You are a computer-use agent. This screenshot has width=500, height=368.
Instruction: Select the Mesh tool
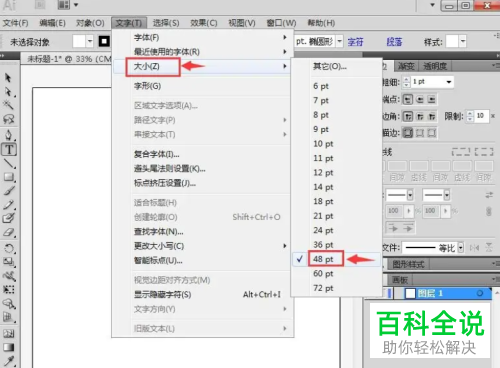tap(9, 334)
